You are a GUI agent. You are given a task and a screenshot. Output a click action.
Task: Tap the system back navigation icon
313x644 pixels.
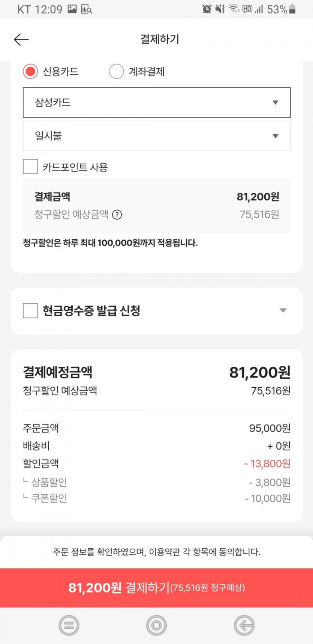(244, 625)
